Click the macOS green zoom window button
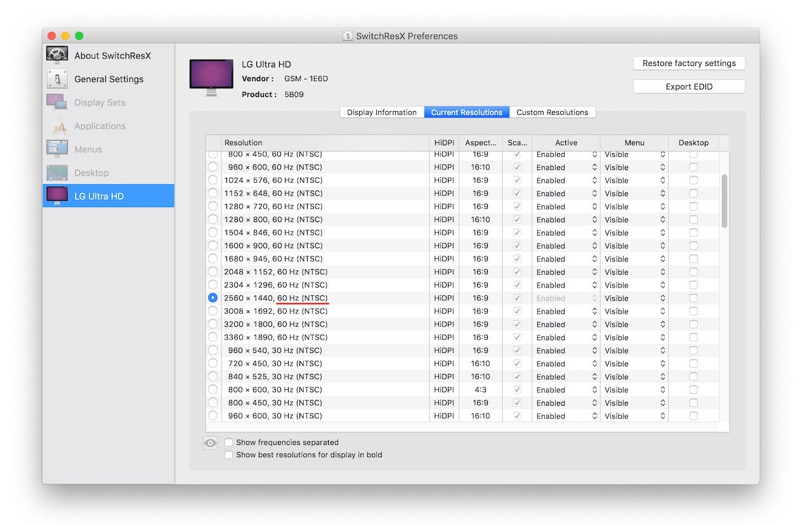 79,36
